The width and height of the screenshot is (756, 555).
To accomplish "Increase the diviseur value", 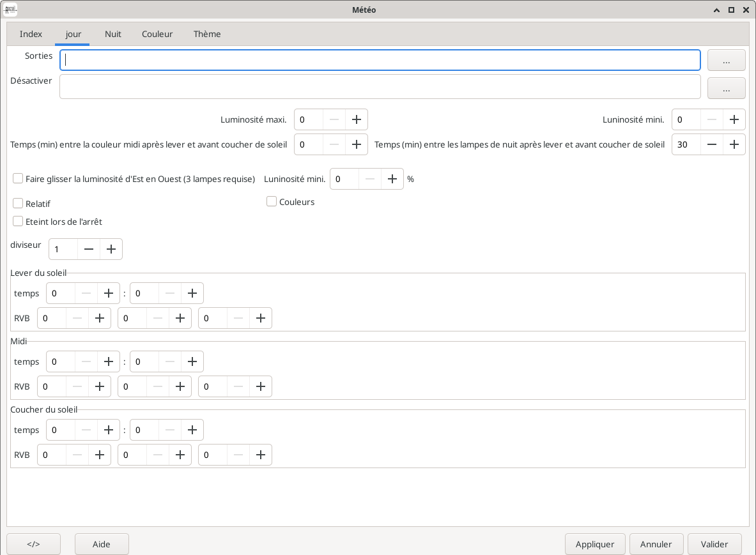I will click(111, 249).
